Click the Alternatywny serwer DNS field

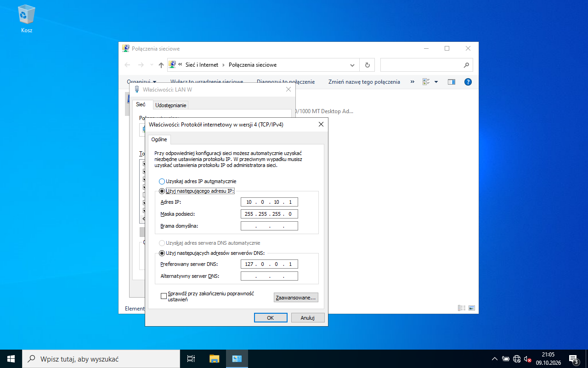click(x=269, y=276)
